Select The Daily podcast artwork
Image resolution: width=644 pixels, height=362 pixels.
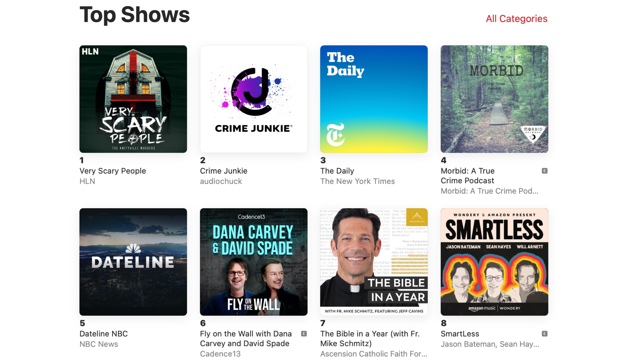pyautogui.click(x=374, y=99)
